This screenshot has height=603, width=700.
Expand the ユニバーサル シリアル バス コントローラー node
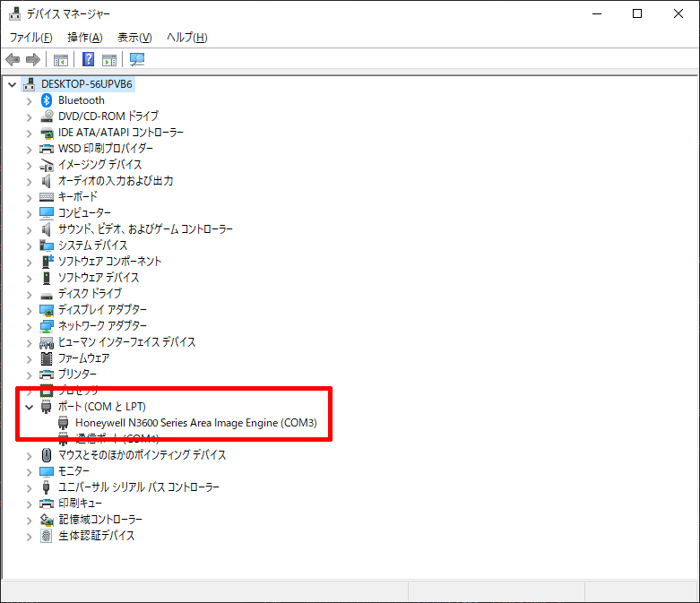pyautogui.click(x=29, y=488)
